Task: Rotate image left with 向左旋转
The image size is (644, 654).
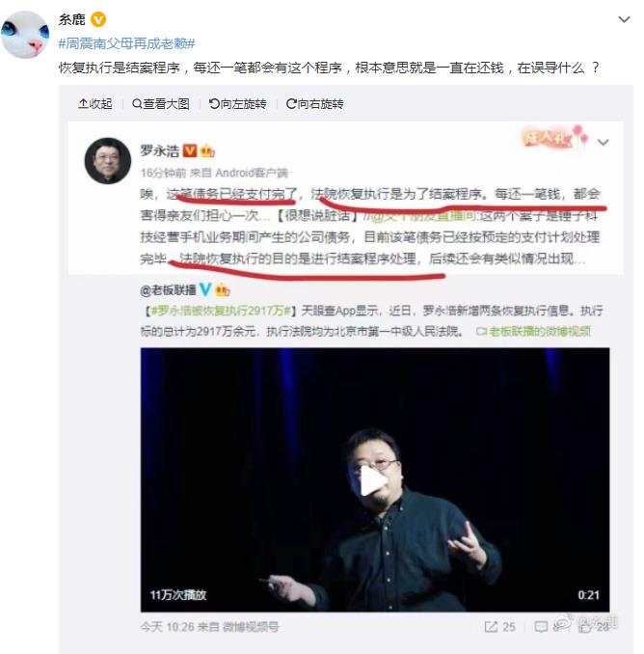Action: pyautogui.click(x=237, y=103)
